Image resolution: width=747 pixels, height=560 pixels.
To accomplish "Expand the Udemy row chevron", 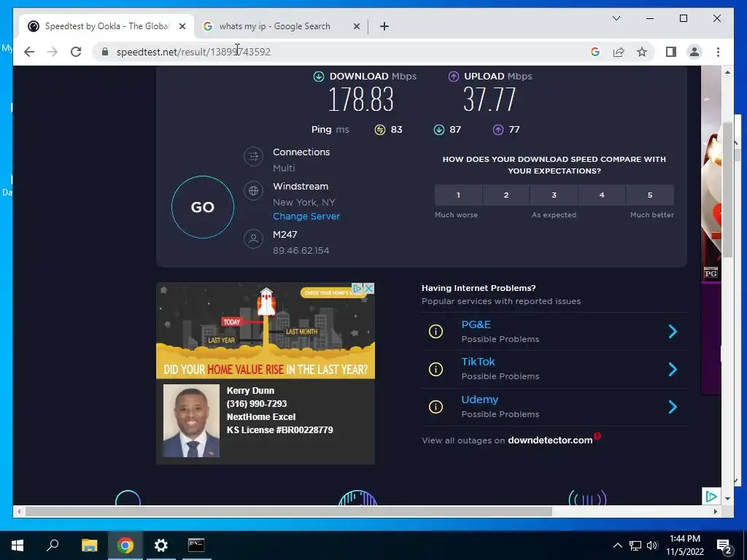I will coord(673,407).
